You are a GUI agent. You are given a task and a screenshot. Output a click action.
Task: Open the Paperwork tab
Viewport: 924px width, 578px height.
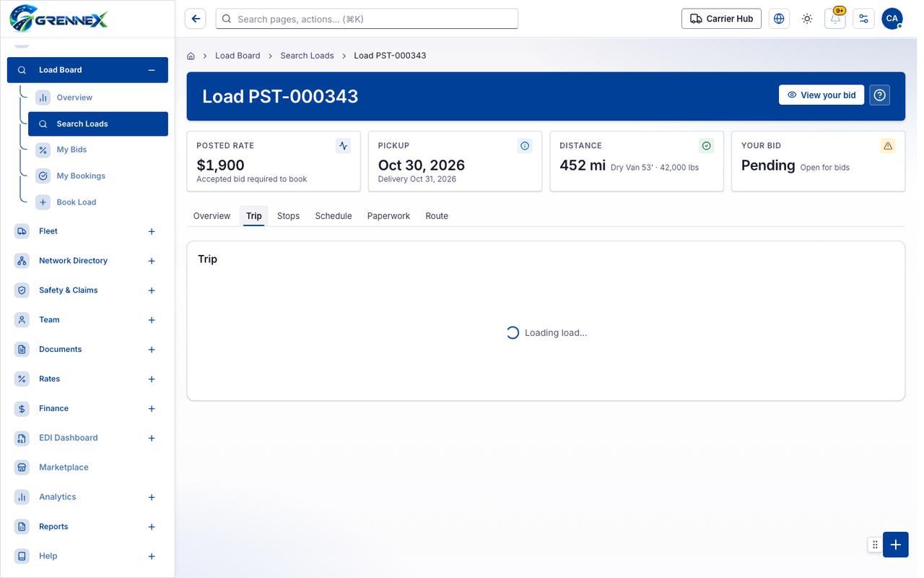(x=388, y=216)
